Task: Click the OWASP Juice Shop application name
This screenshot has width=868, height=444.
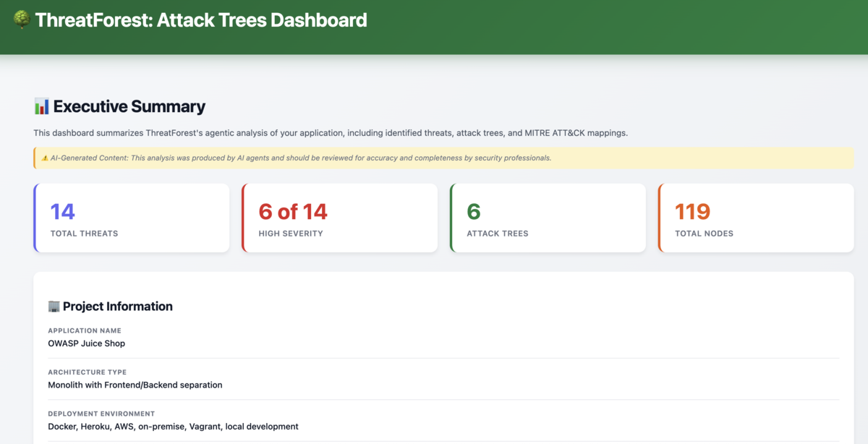Action: pyautogui.click(x=86, y=343)
